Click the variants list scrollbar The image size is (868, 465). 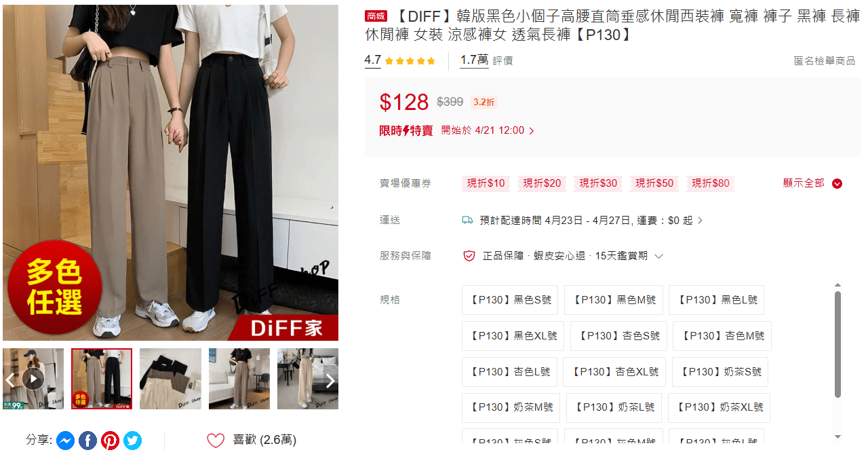[x=837, y=344]
